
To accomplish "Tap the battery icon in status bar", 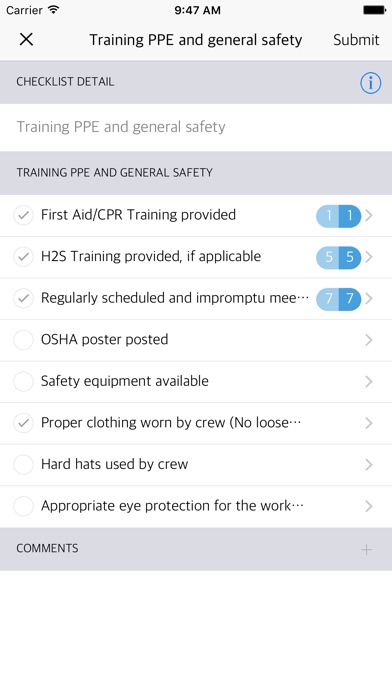I will tap(374, 10).
